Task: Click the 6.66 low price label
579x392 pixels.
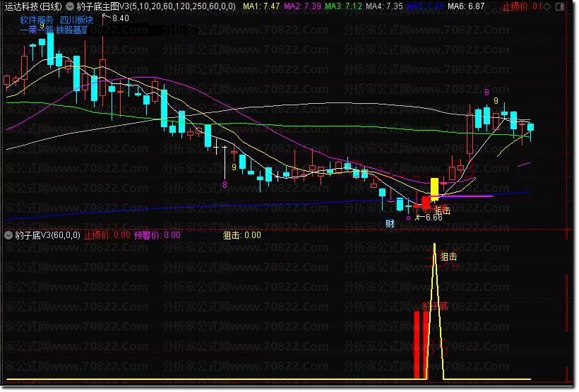Action: (434, 218)
